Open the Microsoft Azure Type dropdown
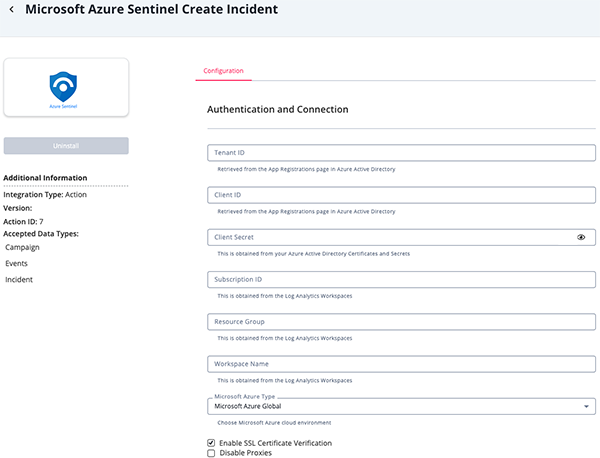 (x=401, y=406)
